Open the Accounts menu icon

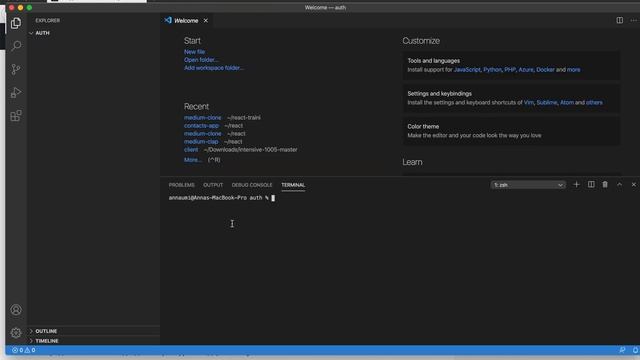coord(16,310)
